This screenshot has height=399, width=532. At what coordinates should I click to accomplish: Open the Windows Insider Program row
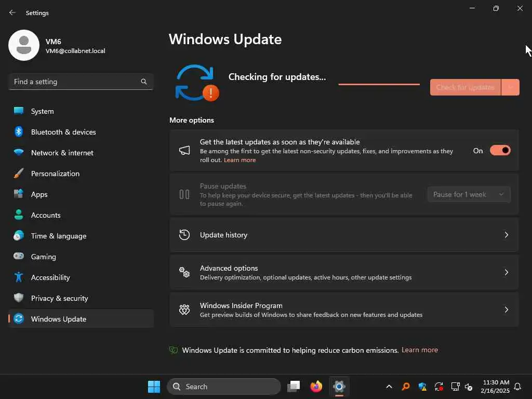[x=344, y=310]
